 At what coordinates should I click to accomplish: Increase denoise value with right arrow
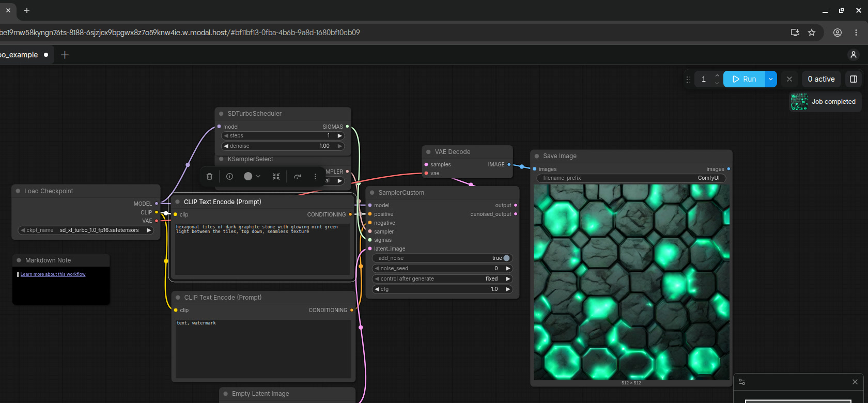pos(339,146)
